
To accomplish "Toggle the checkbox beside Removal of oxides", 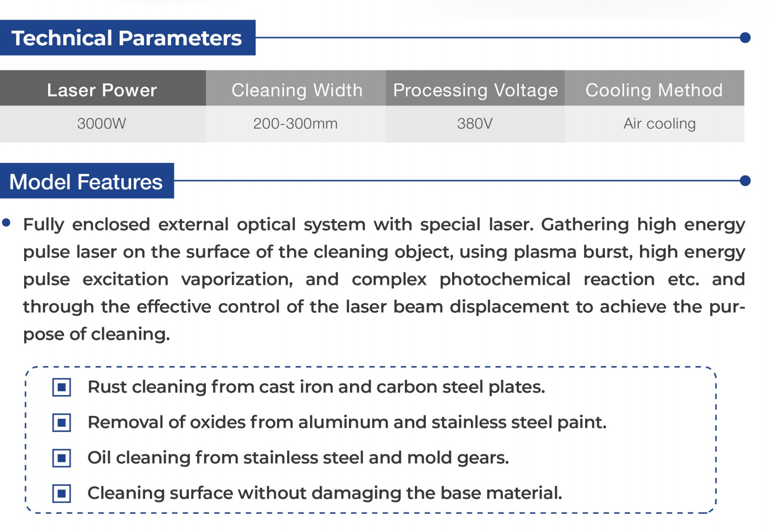I will [62, 423].
